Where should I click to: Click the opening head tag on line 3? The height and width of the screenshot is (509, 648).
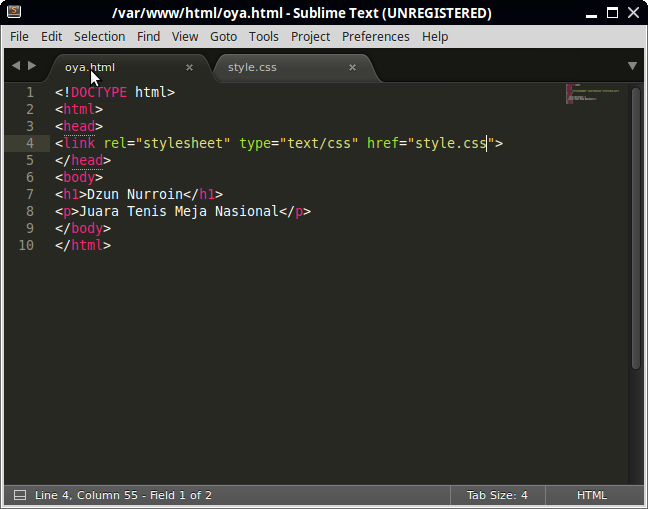[x=79, y=126]
